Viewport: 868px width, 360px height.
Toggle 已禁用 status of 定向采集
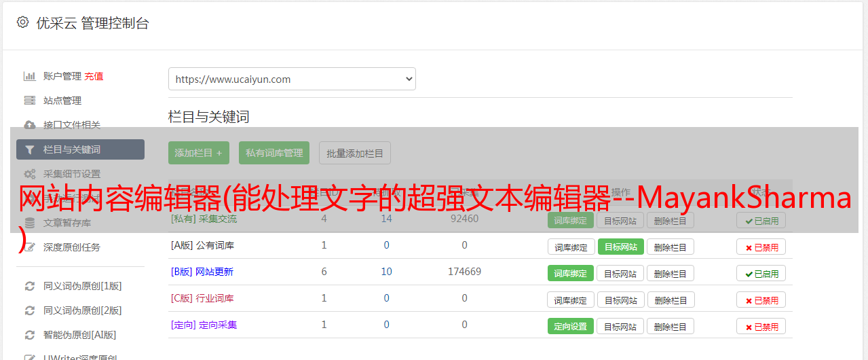(761, 326)
